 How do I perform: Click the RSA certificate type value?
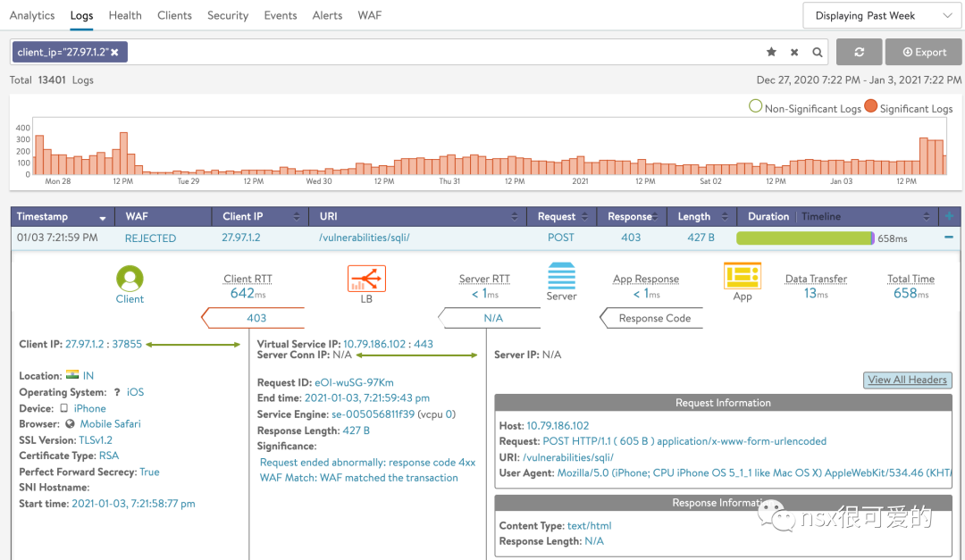pos(109,456)
